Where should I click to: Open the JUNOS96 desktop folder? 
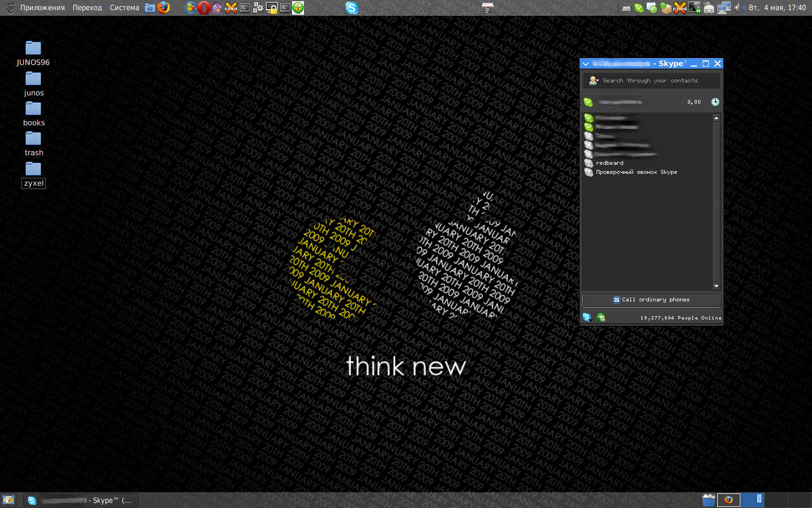pos(33,54)
